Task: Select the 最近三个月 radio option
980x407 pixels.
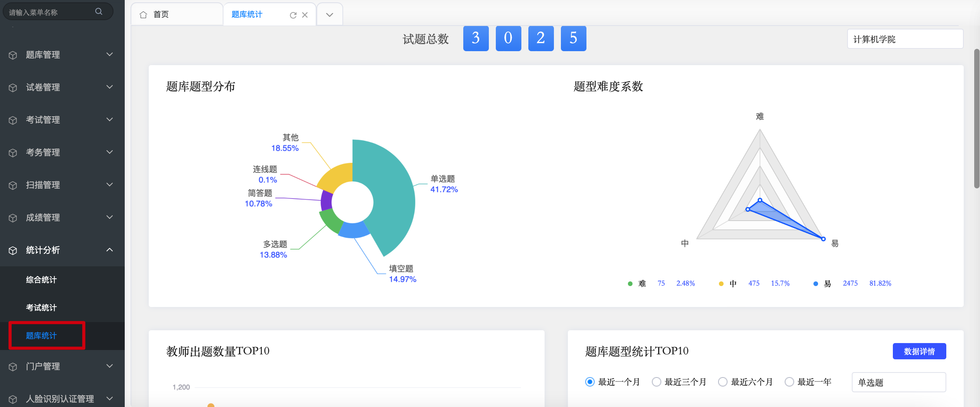Action: 656,382
